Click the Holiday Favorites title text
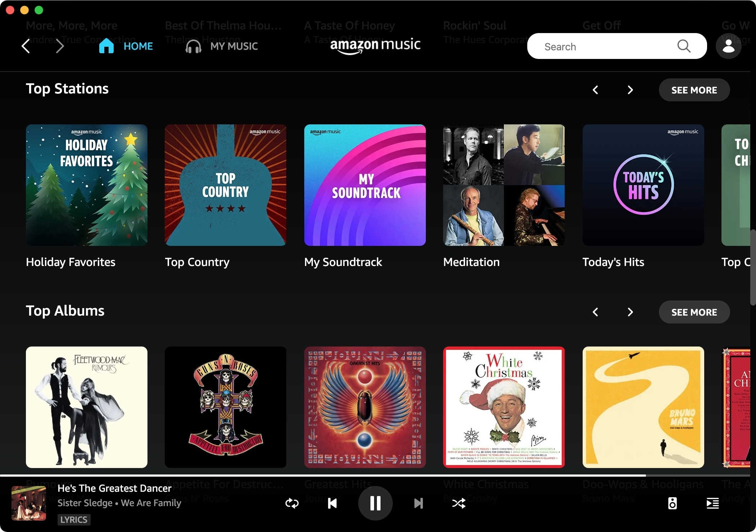The height and width of the screenshot is (532, 756). coord(70,262)
